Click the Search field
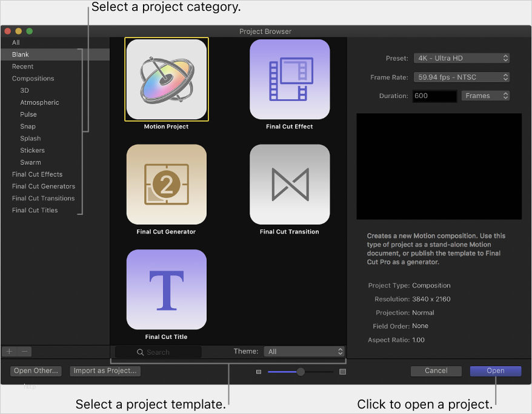Screen dimensions: 532x414 (158, 352)
